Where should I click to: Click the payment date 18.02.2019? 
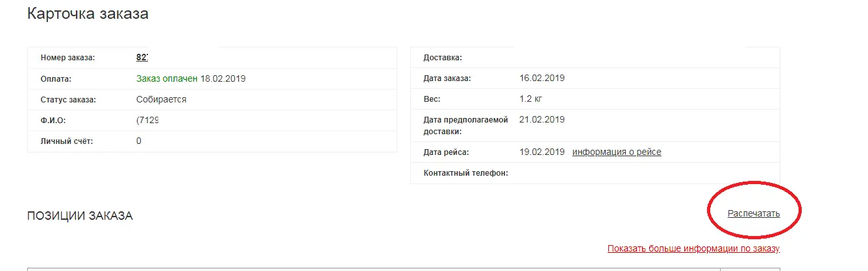[223, 78]
